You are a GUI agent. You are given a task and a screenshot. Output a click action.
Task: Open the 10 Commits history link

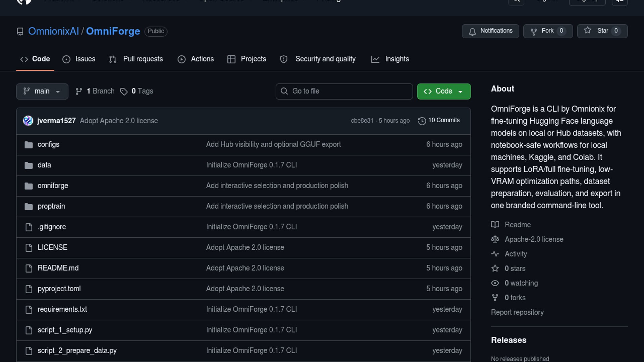click(439, 120)
